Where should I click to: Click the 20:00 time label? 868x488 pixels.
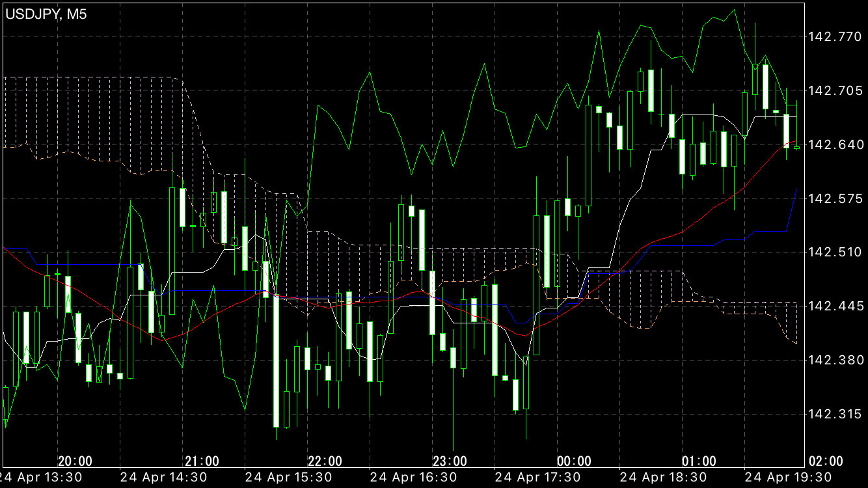75,461
